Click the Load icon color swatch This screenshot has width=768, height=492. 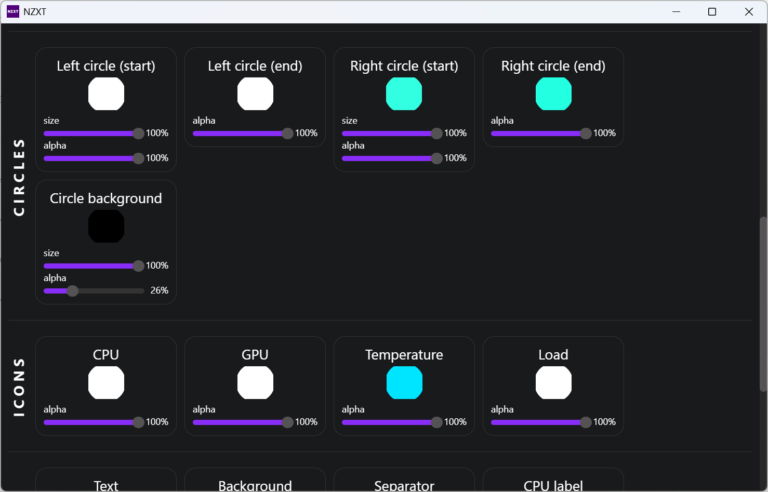[553, 383]
